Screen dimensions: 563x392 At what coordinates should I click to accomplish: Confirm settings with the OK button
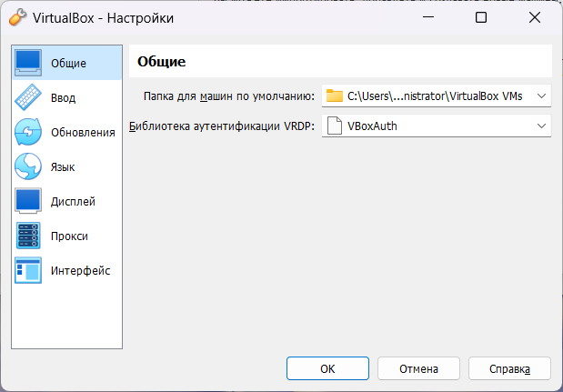coord(327,368)
